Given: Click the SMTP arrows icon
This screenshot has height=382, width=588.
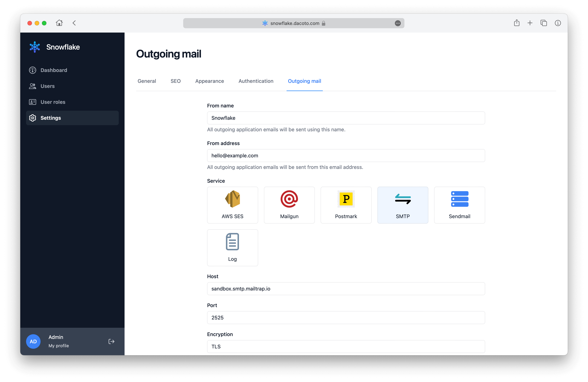Looking at the screenshot, I should pos(403,199).
